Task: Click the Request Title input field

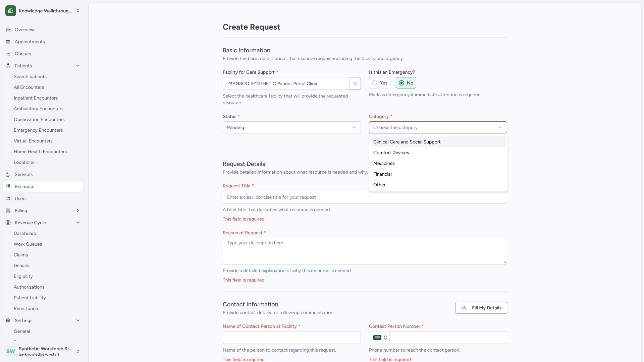Action: [365, 197]
